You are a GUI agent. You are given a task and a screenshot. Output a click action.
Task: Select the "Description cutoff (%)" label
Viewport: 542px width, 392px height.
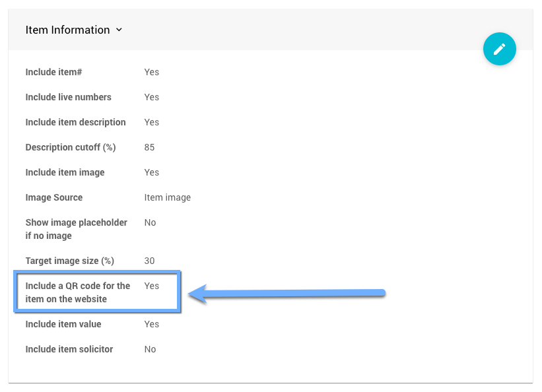(71, 147)
